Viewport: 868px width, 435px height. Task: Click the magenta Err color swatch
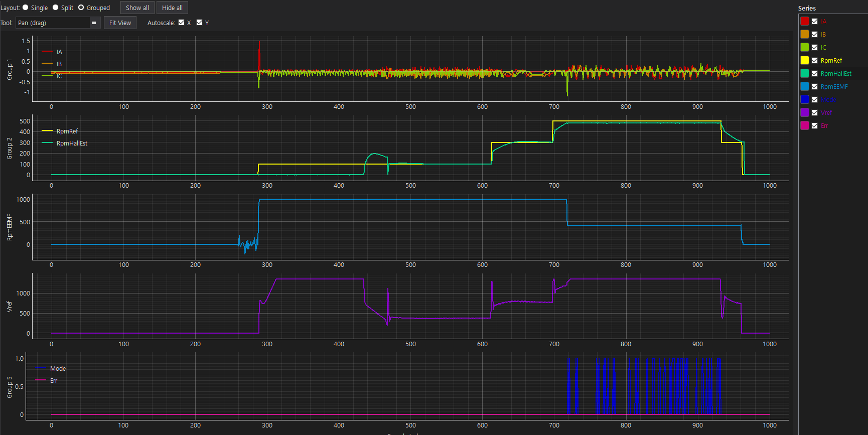click(x=805, y=125)
